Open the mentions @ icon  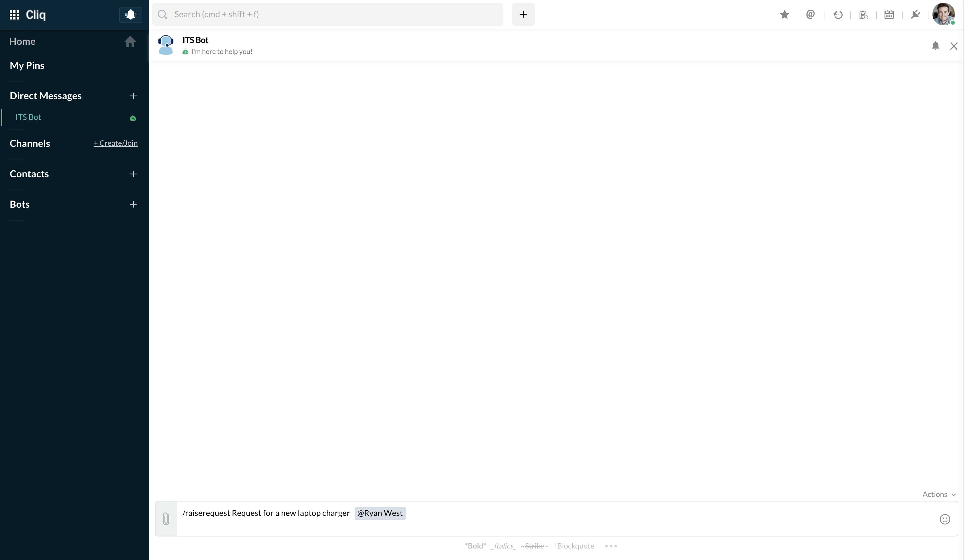(x=810, y=15)
